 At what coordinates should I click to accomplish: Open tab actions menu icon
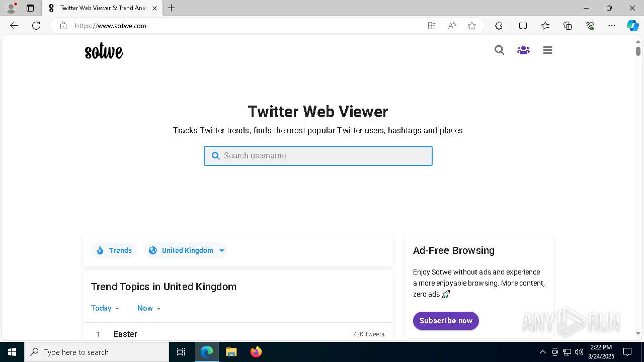click(30, 8)
